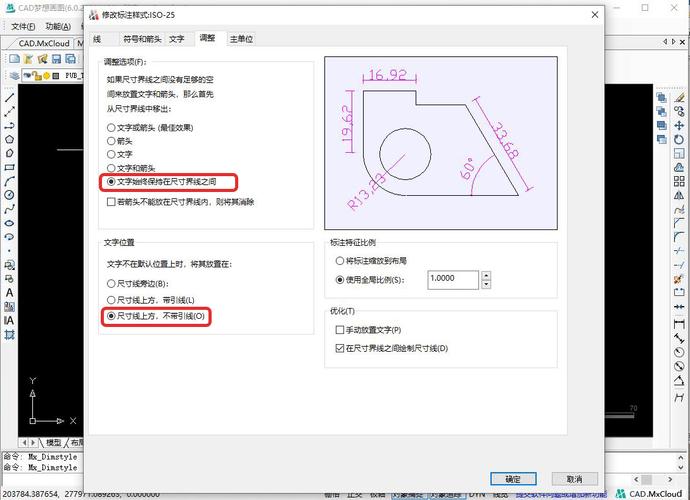This screenshot has height=500, width=690.
Task: Select the Ellipse draw tool
Action: point(9,223)
